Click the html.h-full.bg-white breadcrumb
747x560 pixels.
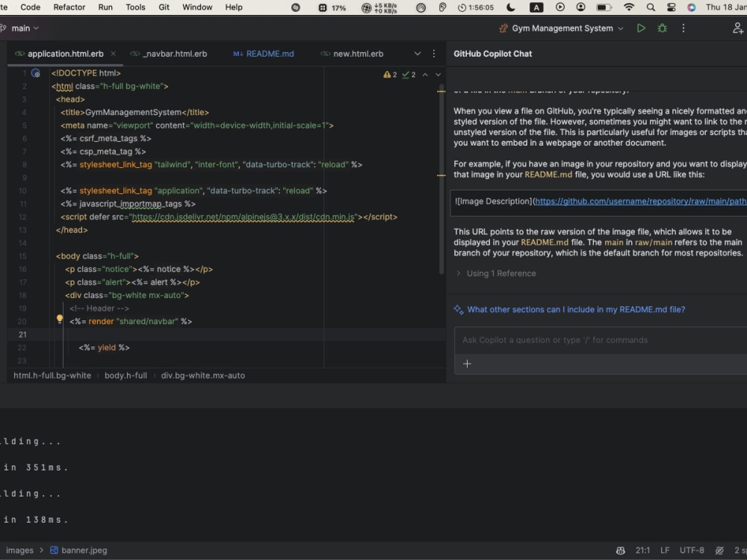pyautogui.click(x=52, y=376)
